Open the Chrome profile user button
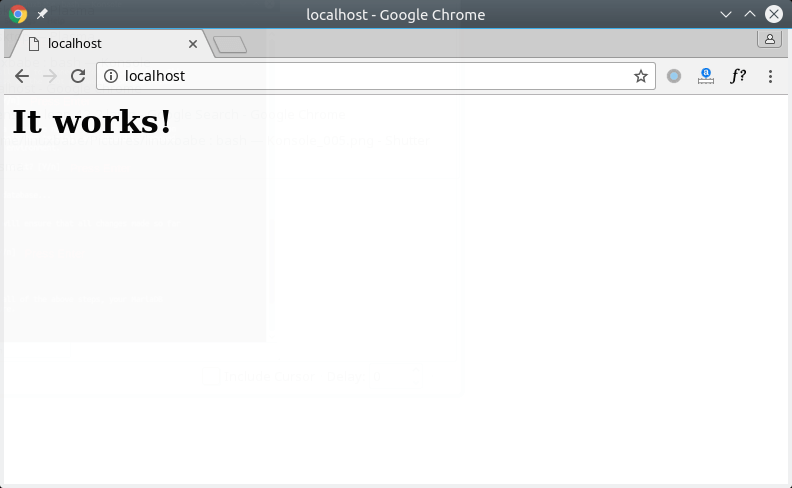 click(x=769, y=39)
